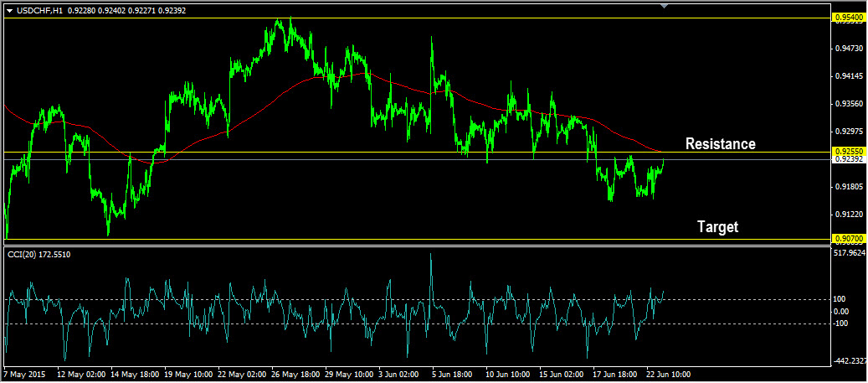The image size is (868, 383).
Task: Click the 5 Jun 18:00 time label
Action: [454, 374]
